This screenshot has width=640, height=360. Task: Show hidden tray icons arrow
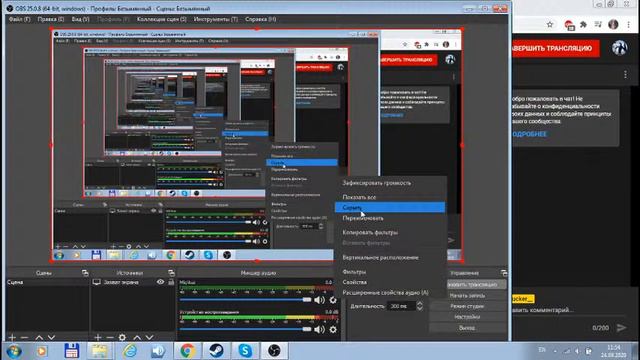coord(555,351)
